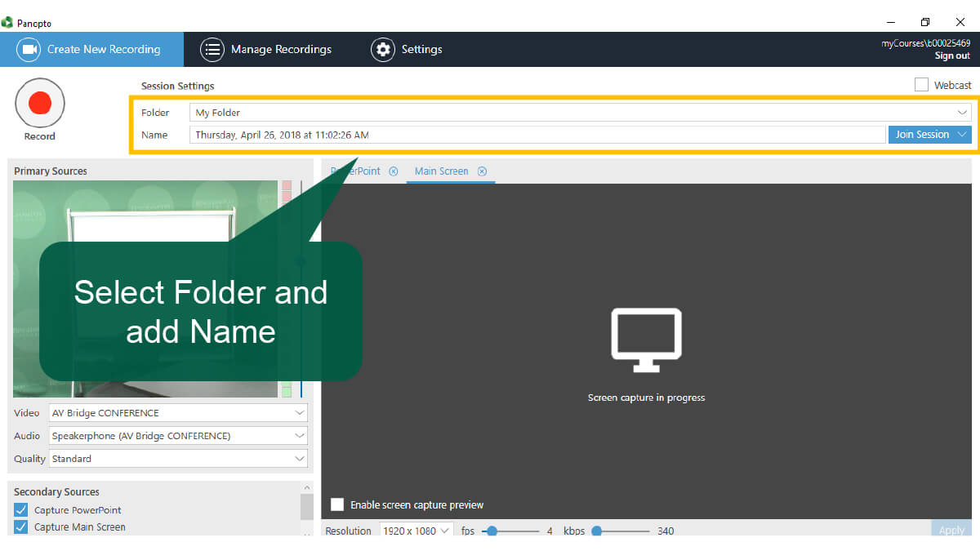980x551 pixels.
Task: Click the fps slider handle
Action: click(492, 531)
